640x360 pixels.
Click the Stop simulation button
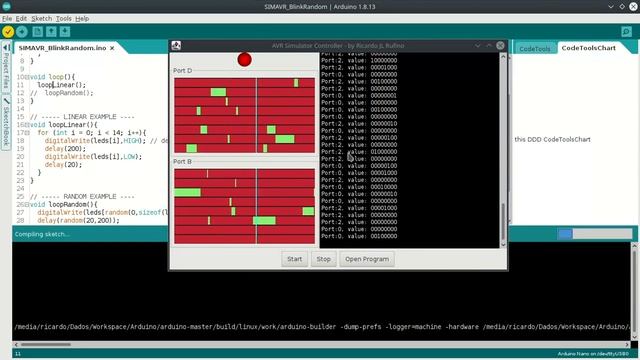(x=324, y=259)
